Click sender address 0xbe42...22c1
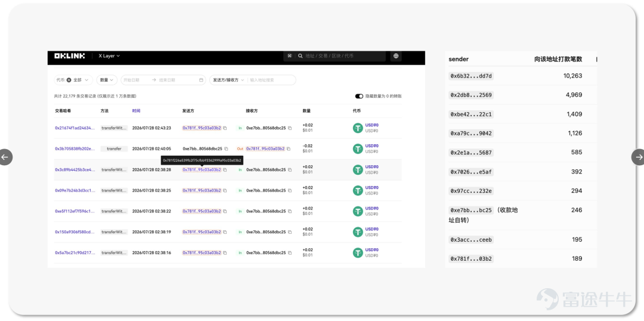This screenshot has width=644, height=321. tap(471, 115)
